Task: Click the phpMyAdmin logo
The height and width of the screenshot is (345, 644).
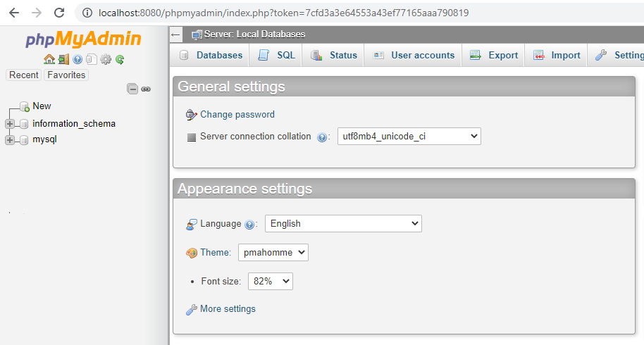Action: [83, 40]
